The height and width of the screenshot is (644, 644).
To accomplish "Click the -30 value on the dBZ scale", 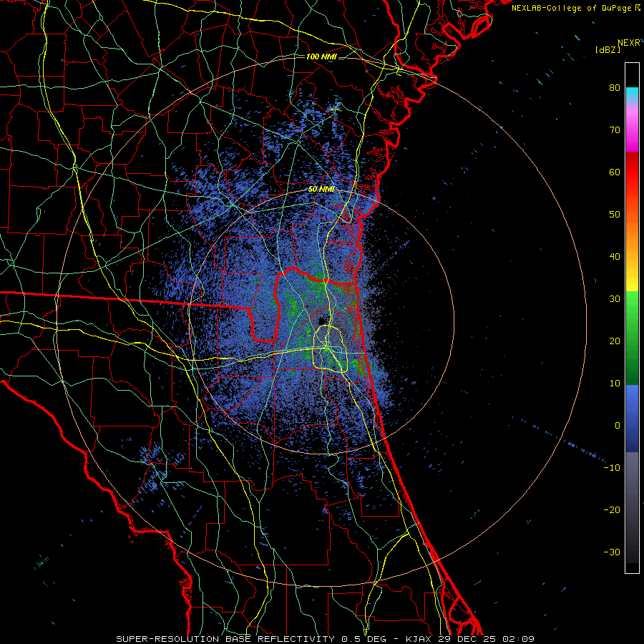I will point(612,552).
